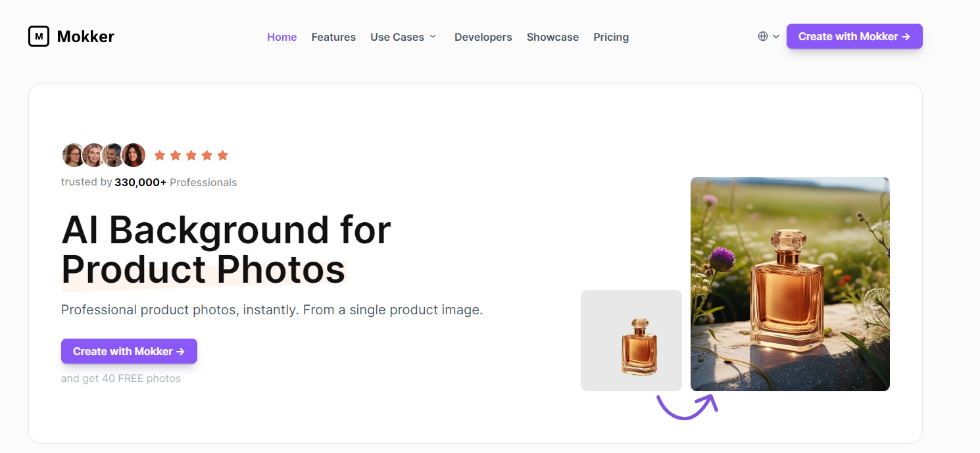Open the Use Cases menu
Screen dimensions: 980x453
coord(397,37)
